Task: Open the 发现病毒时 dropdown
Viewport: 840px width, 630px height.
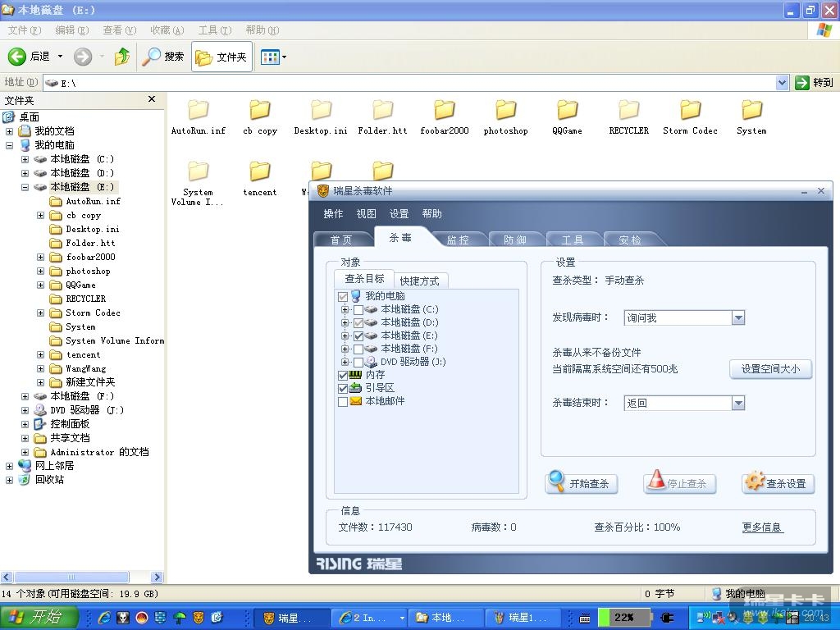Action: point(738,317)
